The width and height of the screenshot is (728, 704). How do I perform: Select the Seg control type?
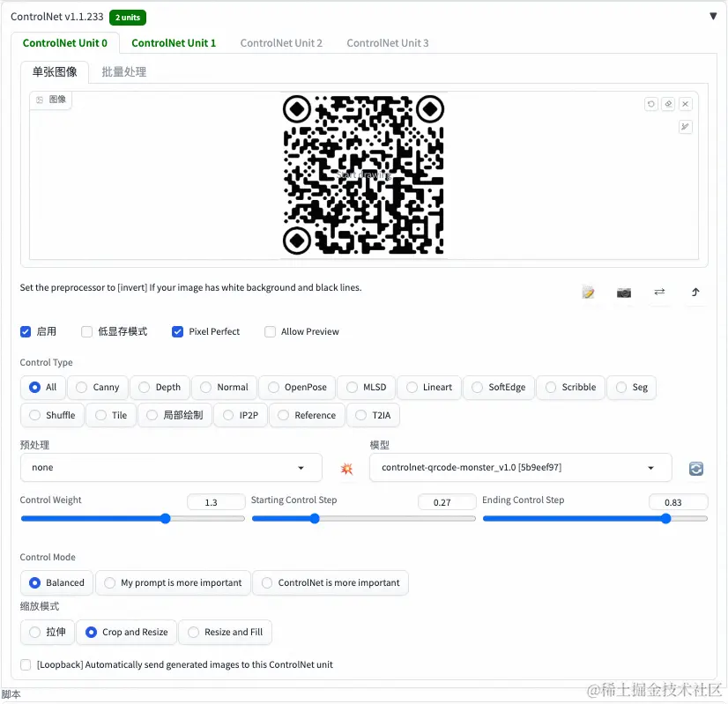[631, 387]
